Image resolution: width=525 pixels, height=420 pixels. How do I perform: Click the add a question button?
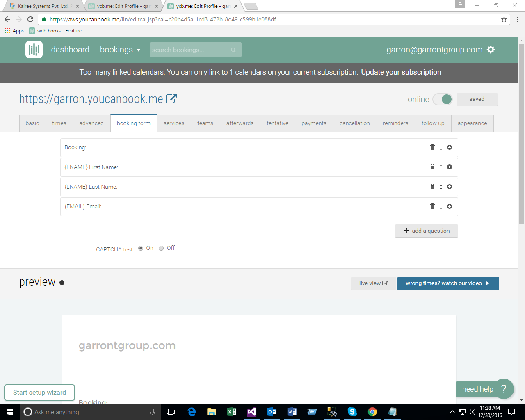click(427, 231)
